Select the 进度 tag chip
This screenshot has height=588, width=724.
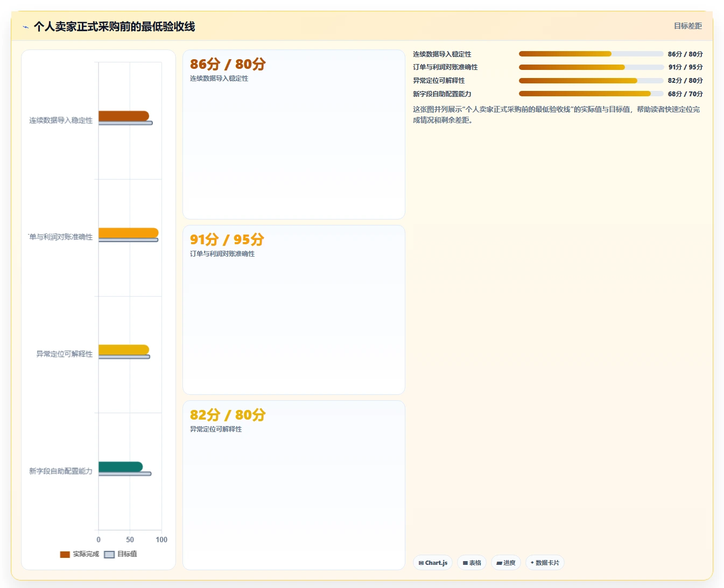[506, 563]
